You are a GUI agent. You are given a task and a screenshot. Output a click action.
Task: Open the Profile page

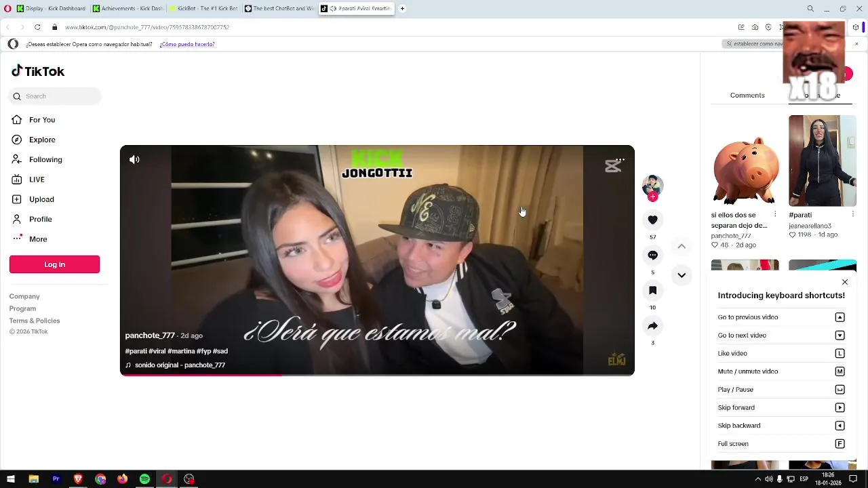40,219
